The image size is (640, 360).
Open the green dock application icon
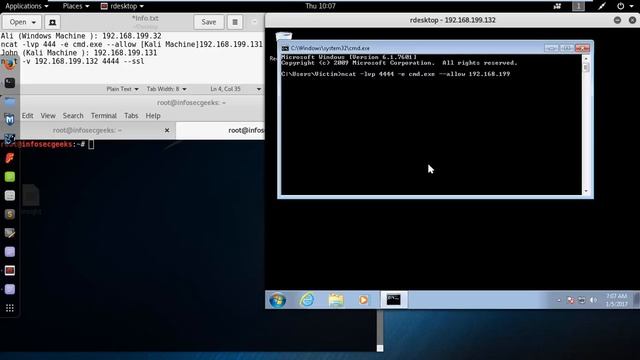pyautogui.click(x=10, y=177)
